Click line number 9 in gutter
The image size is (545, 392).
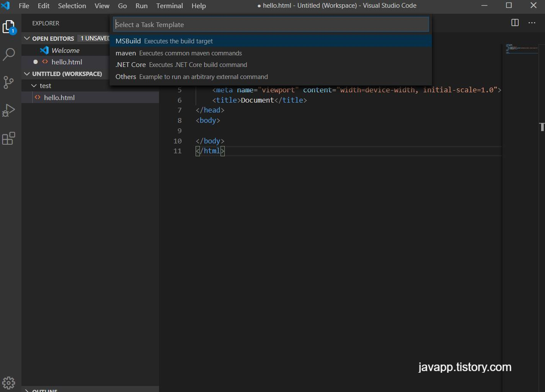click(179, 131)
